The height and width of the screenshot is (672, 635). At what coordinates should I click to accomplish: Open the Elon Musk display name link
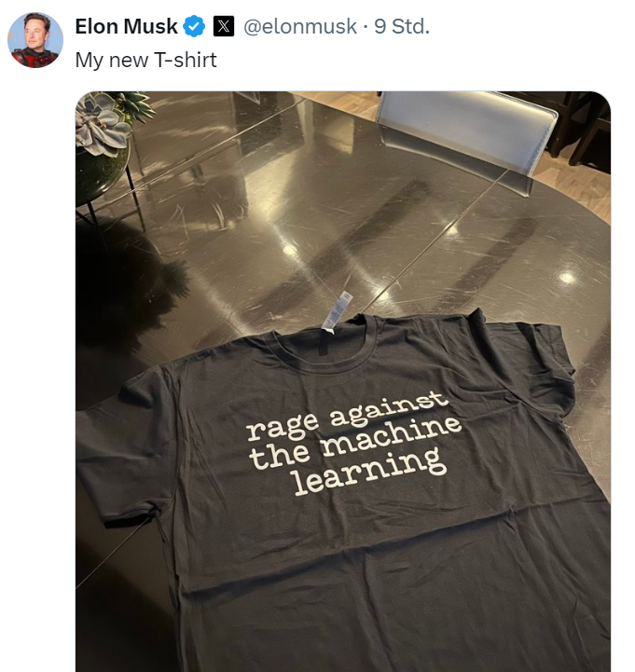(x=126, y=27)
